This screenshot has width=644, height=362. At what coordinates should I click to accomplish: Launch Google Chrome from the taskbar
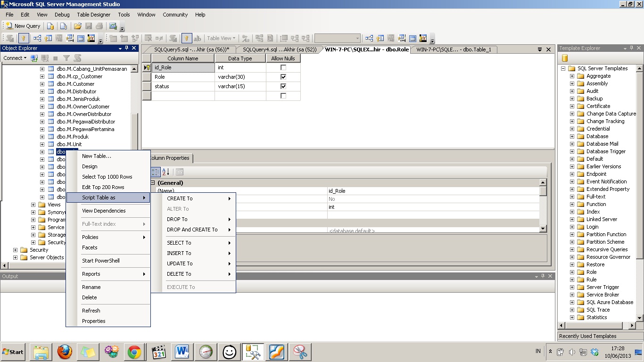(135, 352)
